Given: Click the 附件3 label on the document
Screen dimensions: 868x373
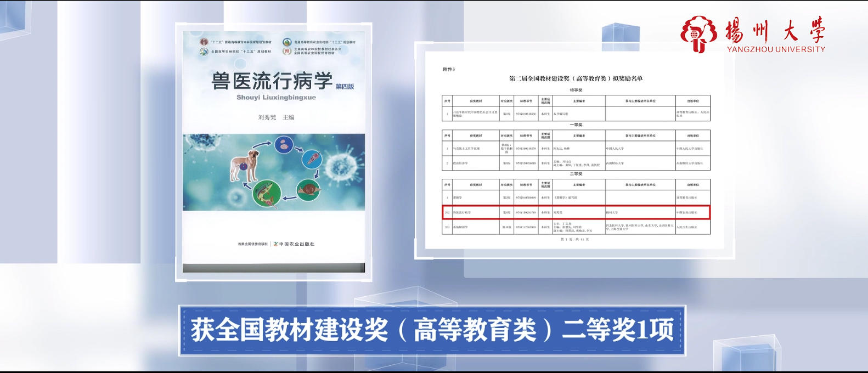Looking at the screenshot, I should 449,70.
